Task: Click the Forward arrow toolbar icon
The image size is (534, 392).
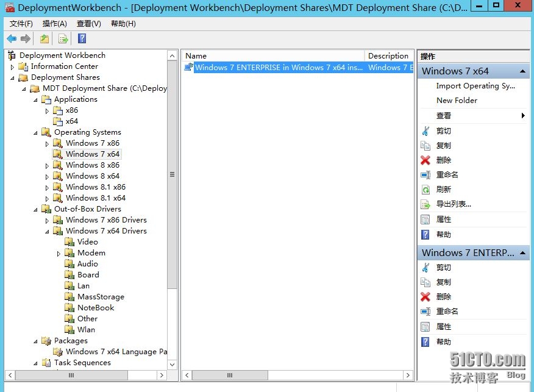Action: point(26,39)
